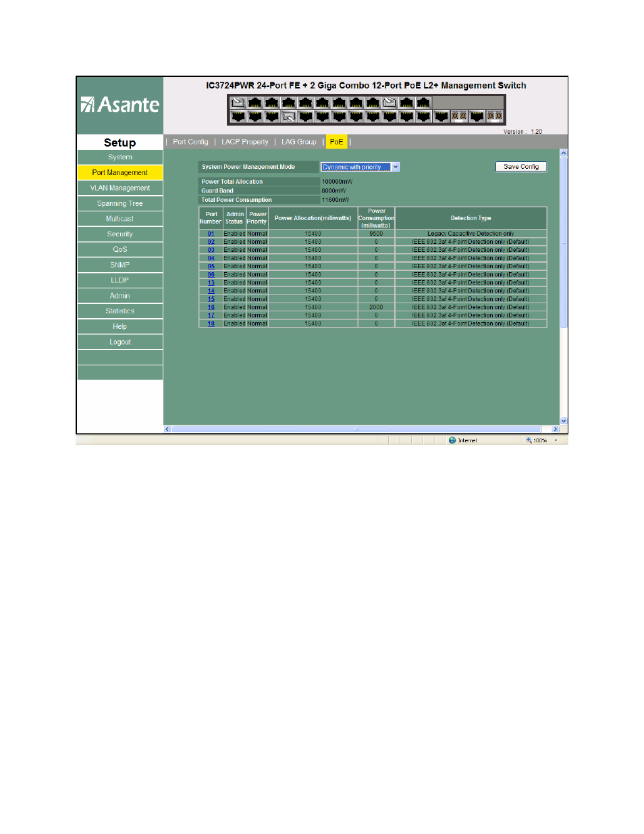Click Legacy Capacitive Detection only cell
Screen dimensions: 644x834
coord(471,234)
